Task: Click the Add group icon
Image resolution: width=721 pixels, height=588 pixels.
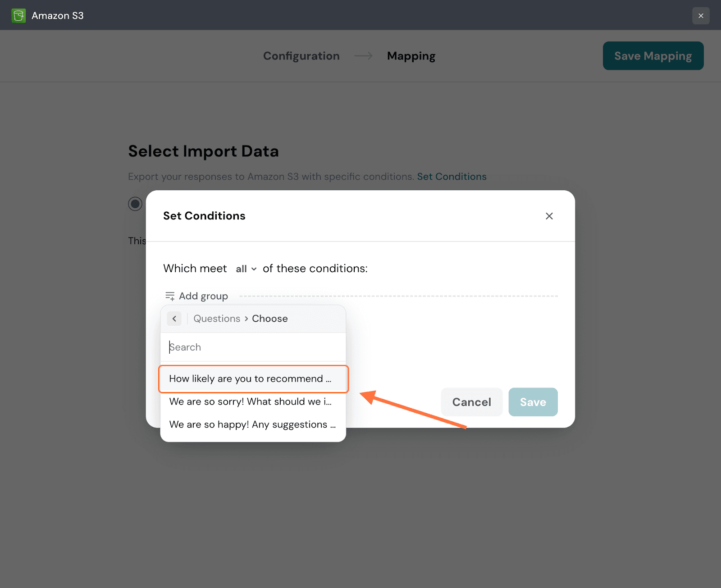Action: (x=170, y=296)
